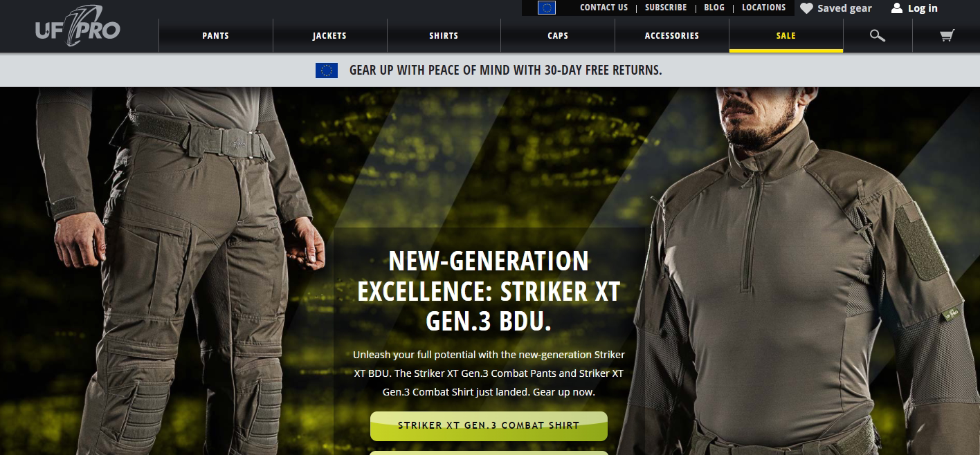Image resolution: width=980 pixels, height=455 pixels.
Task: Click the EU flag in returns banner
Action: 327,70
